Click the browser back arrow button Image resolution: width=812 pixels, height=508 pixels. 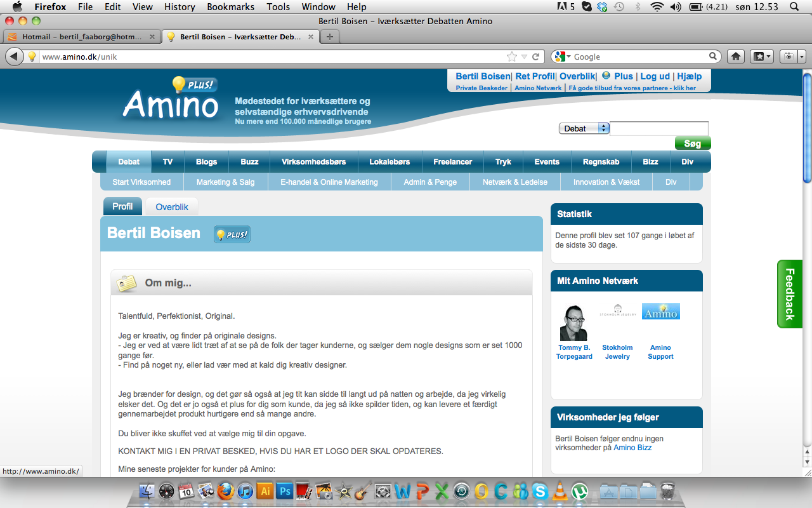(x=13, y=57)
